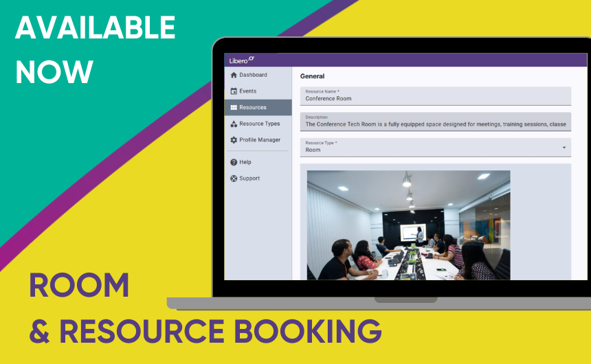Click the shapes icon for Resource Types

(x=234, y=124)
